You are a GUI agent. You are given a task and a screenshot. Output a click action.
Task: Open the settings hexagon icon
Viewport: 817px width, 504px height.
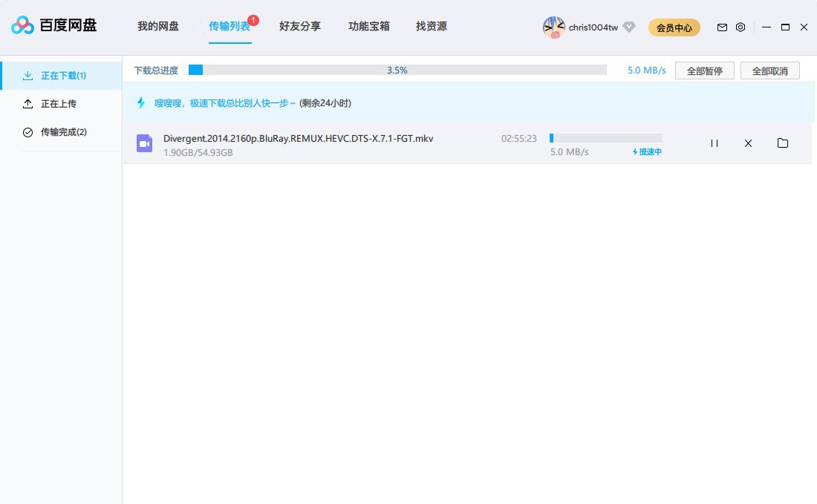[740, 27]
